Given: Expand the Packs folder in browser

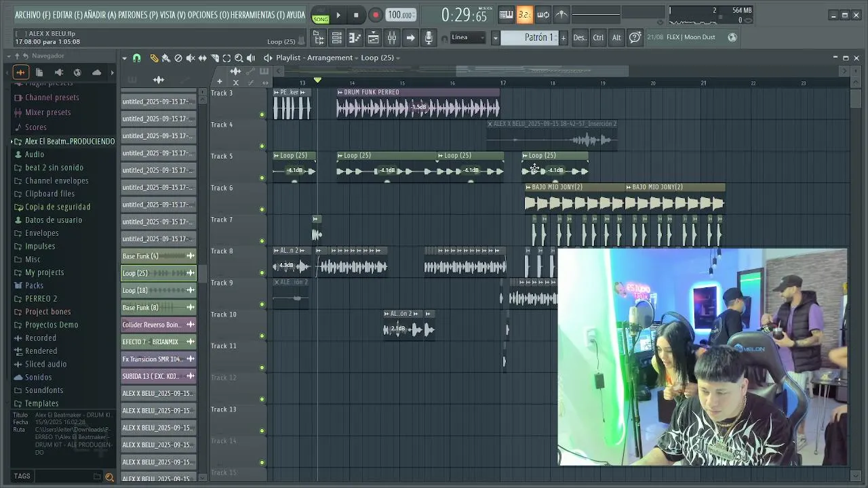Looking at the screenshot, I should click(34, 285).
